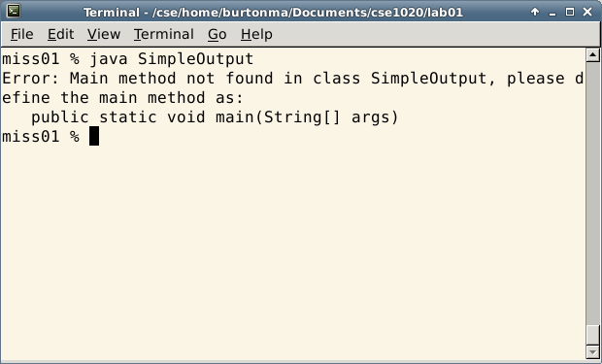
Task: Open the File menu
Action: coord(22,35)
